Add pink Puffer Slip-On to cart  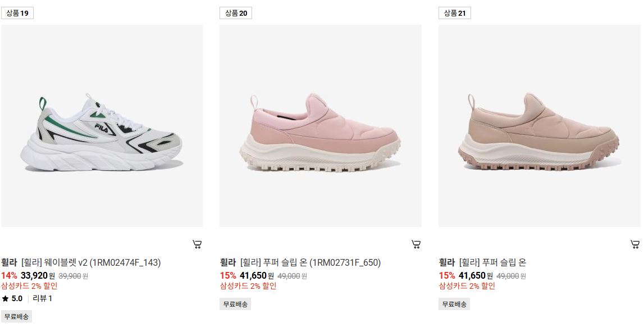click(x=416, y=244)
